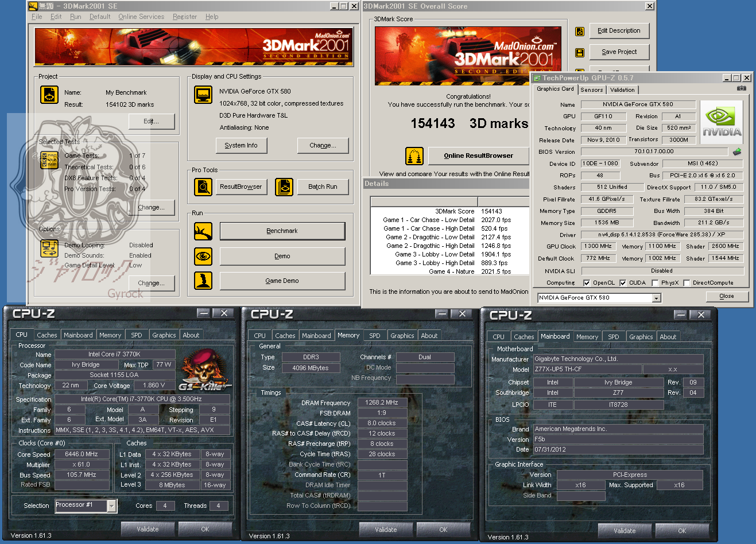Click the '154143 3D marks' score text
This screenshot has height=544, width=756.
pyautogui.click(x=469, y=123)
